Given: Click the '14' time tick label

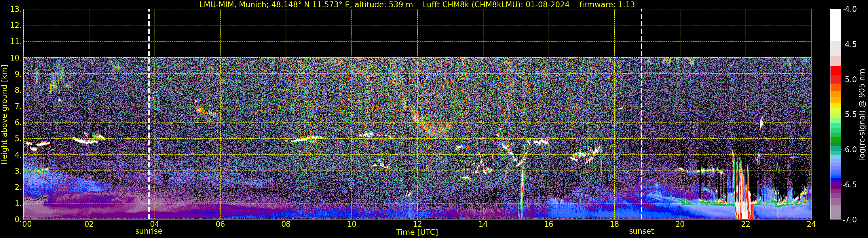Looking at the screenshot, I should pyautogui.click(x=483, y=224).
